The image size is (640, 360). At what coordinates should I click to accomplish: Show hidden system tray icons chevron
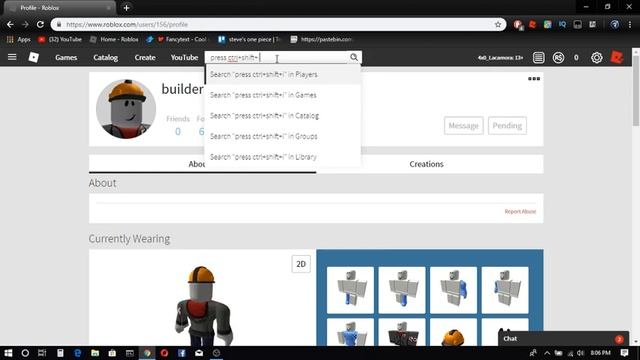[547, 353]
